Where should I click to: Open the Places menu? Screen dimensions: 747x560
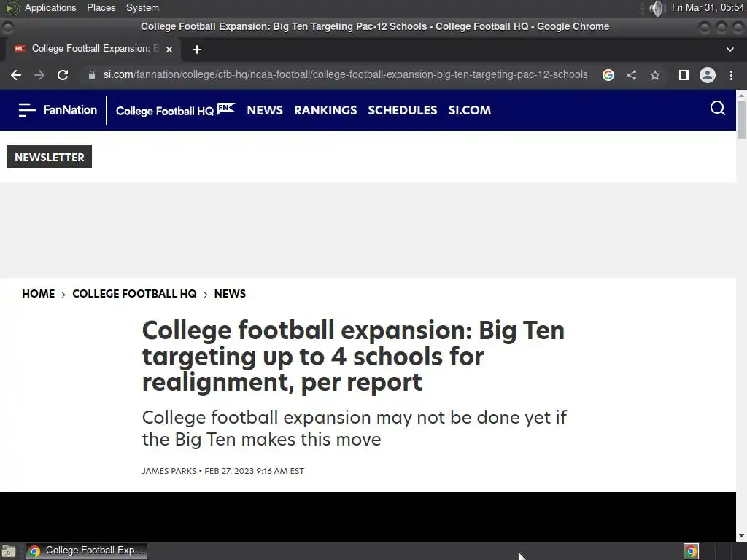[101, 7]
